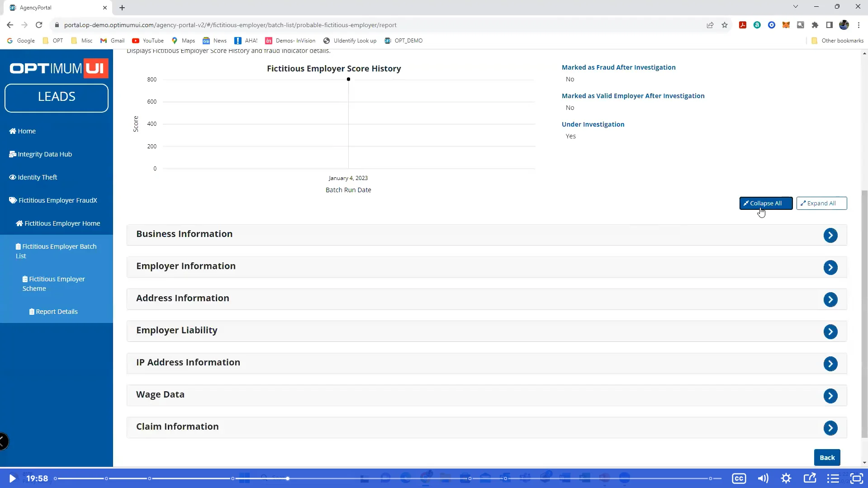
Task: Open the UIdentify Look up bookmark
Action: coord(350,41)
